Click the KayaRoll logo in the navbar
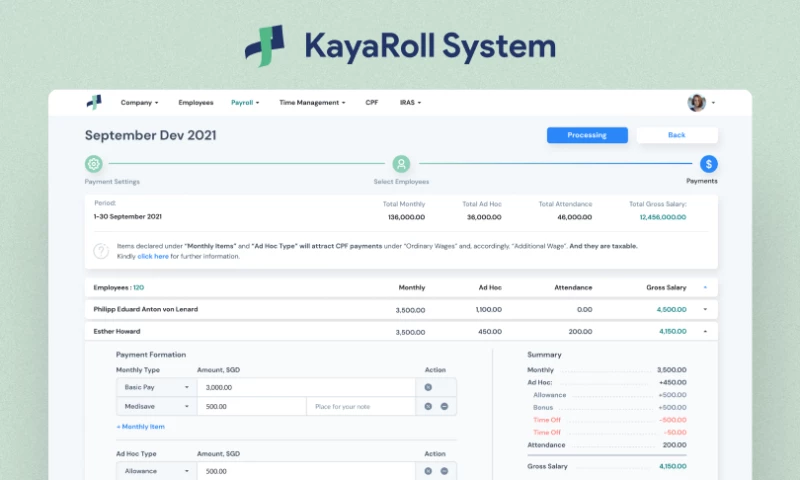 (x=94, y=103)
